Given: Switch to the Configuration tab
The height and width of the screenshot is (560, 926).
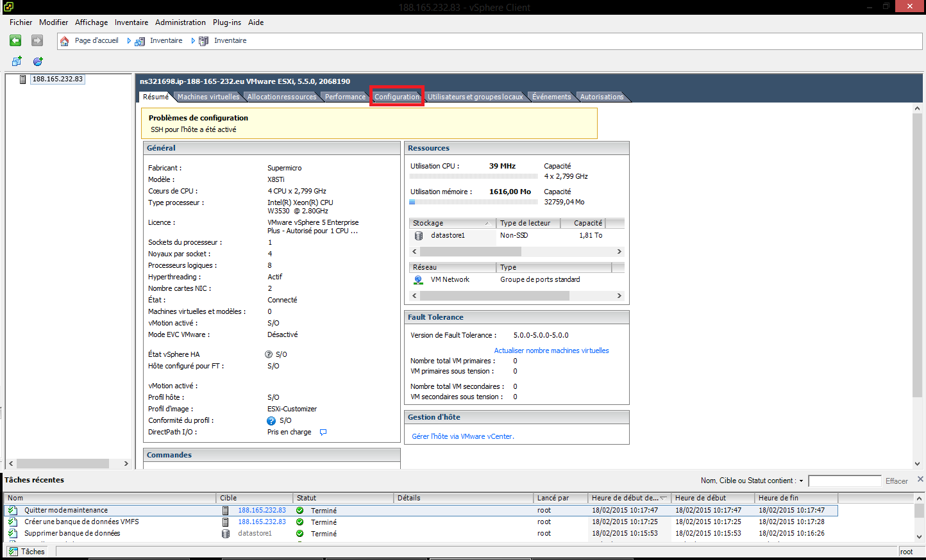Looking at the screenshot, I should 396,97.
